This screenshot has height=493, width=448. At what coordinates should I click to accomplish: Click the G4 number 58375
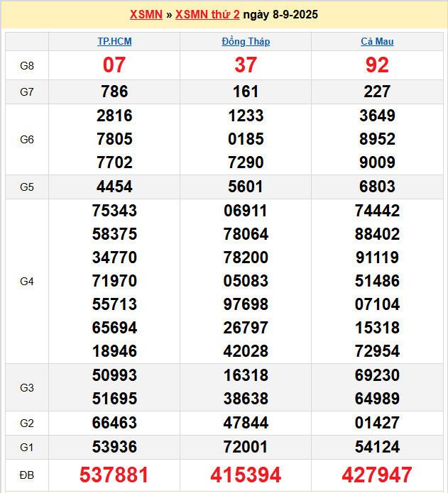point(114,234)
